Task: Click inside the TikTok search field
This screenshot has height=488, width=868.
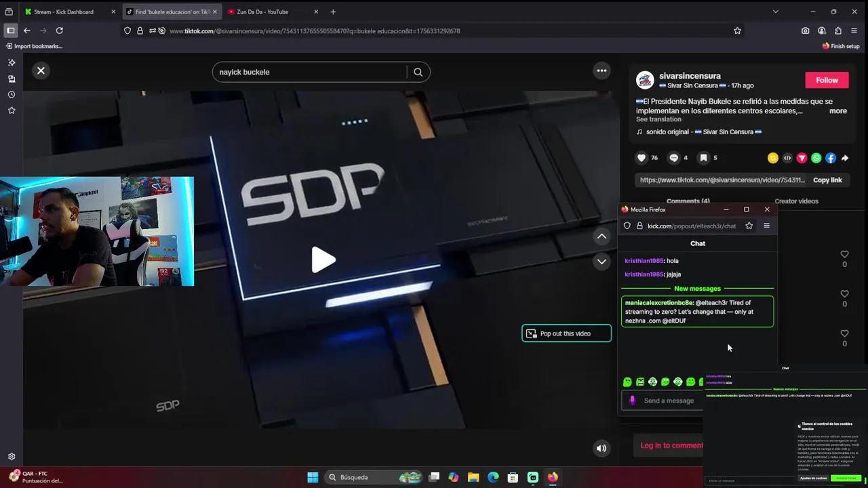Action: coord(310,72)
